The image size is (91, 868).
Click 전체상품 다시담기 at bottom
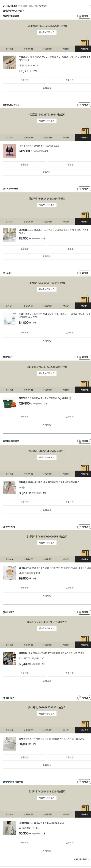pos(82,859)
